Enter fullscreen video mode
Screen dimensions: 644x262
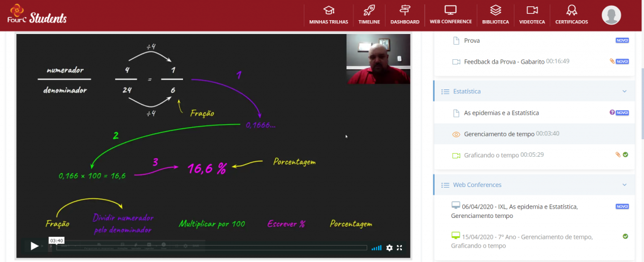[399, 248]
